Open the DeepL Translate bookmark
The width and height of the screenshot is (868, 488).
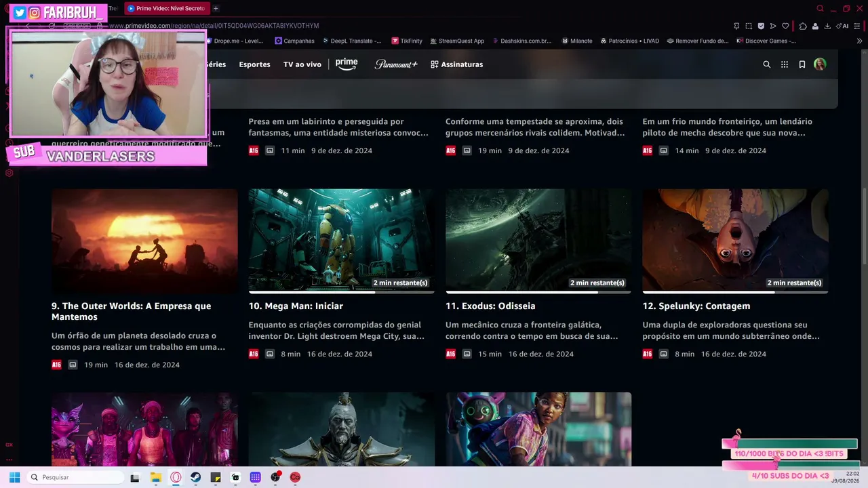(x=351, y=41)
